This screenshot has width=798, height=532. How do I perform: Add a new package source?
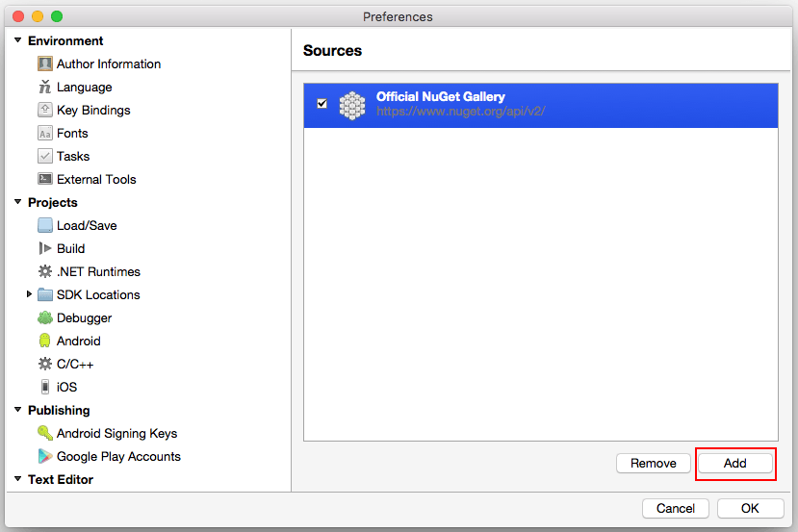734,464
